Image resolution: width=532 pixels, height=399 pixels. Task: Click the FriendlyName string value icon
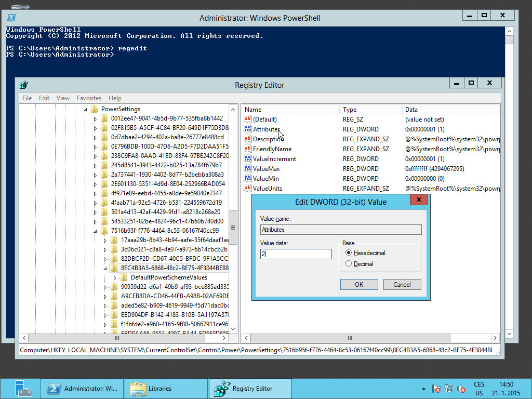click(x=248, y=149)
